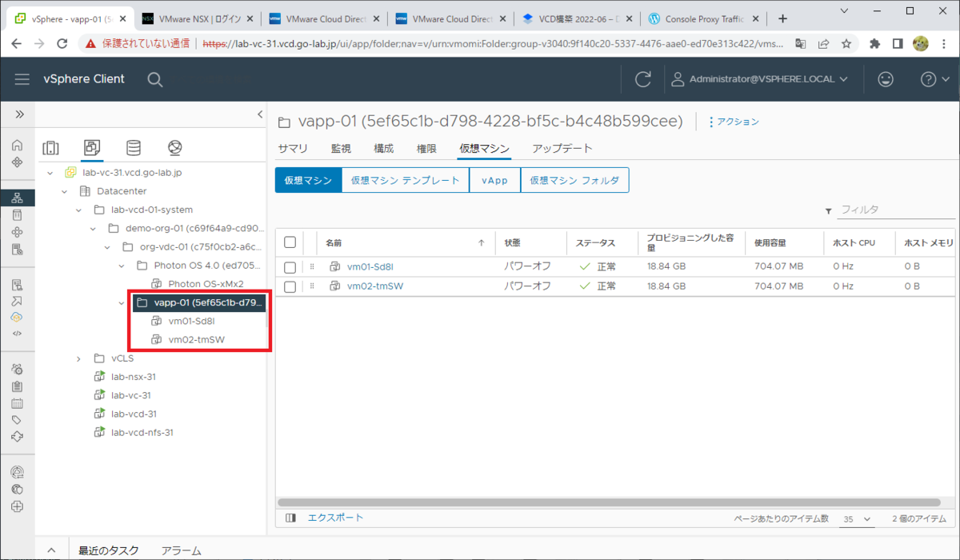
Task: Click エクスポート to export list
Action: (x=335, y=518)
